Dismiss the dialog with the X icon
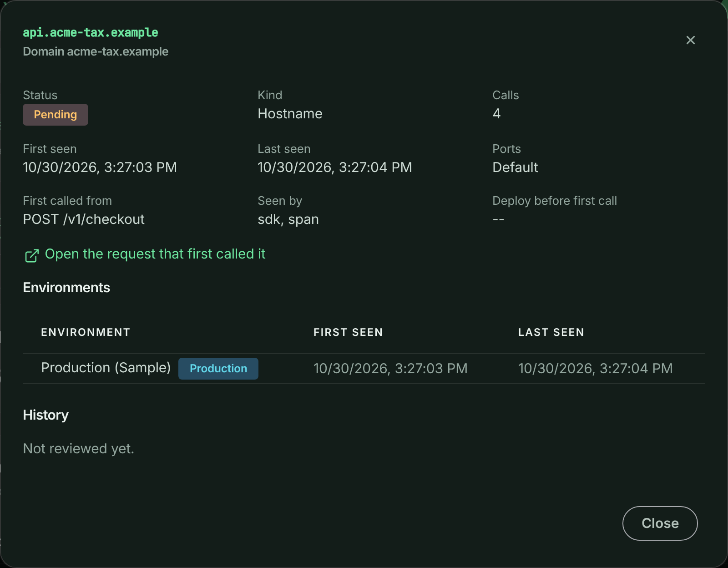The height and width of the screenshot is (568, 728). 690,40
